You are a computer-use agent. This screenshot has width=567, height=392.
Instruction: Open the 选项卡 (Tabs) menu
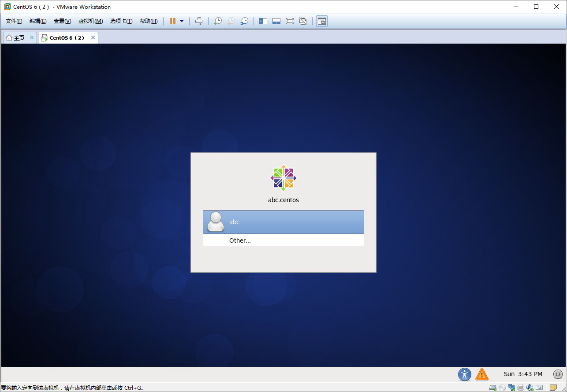121,21
